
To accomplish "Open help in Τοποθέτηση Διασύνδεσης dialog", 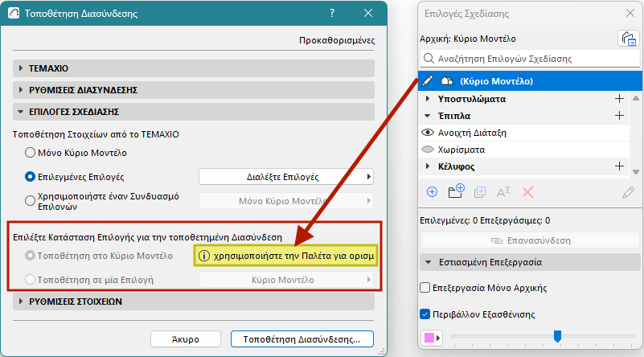I will pos(332,13).
